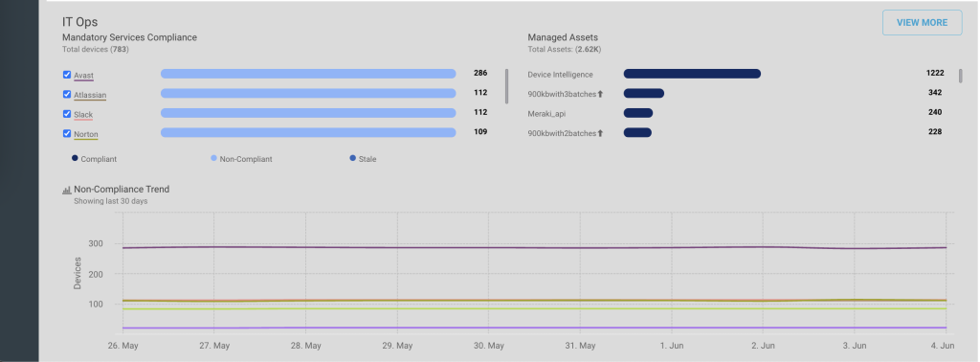Toggle the Norton checkbox
The image size is (980, 362).
67,134
